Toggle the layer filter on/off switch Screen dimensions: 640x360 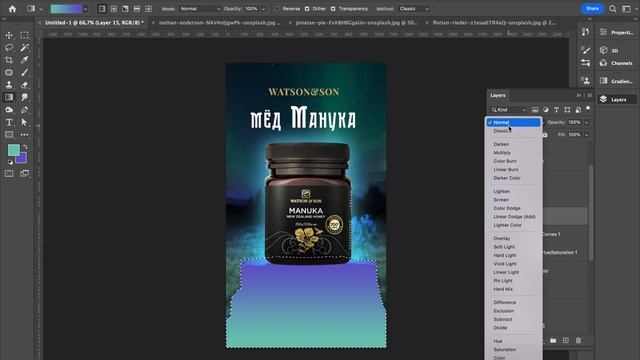click(x=588, y=109)
